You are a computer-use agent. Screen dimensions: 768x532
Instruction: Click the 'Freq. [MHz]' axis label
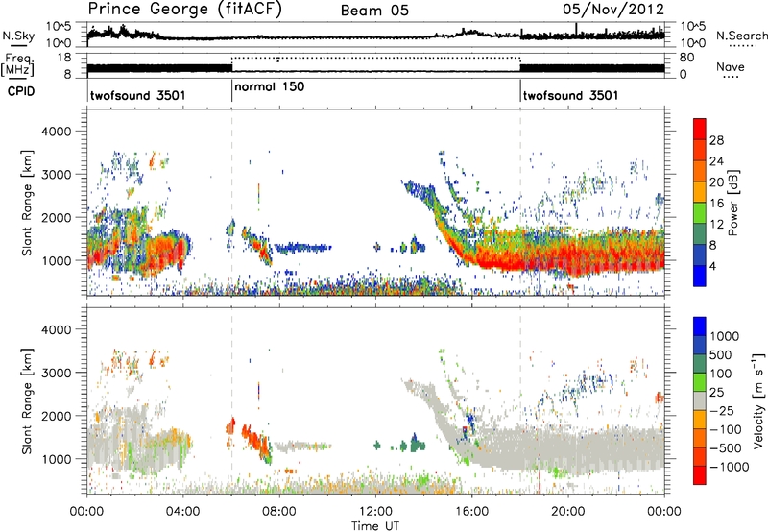click(18, 64)
